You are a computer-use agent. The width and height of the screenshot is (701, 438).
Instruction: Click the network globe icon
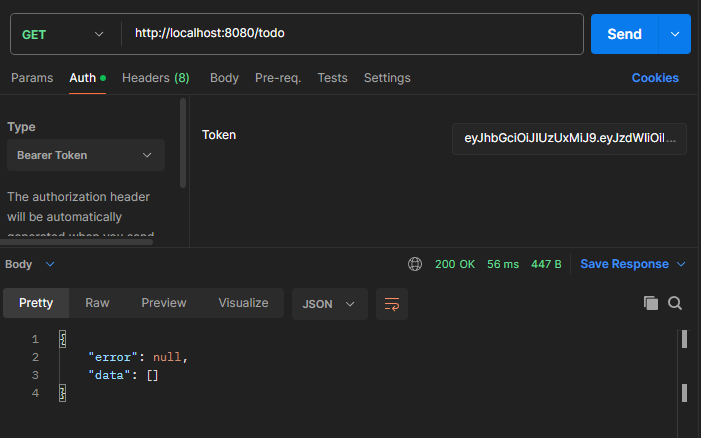[415, 264]
